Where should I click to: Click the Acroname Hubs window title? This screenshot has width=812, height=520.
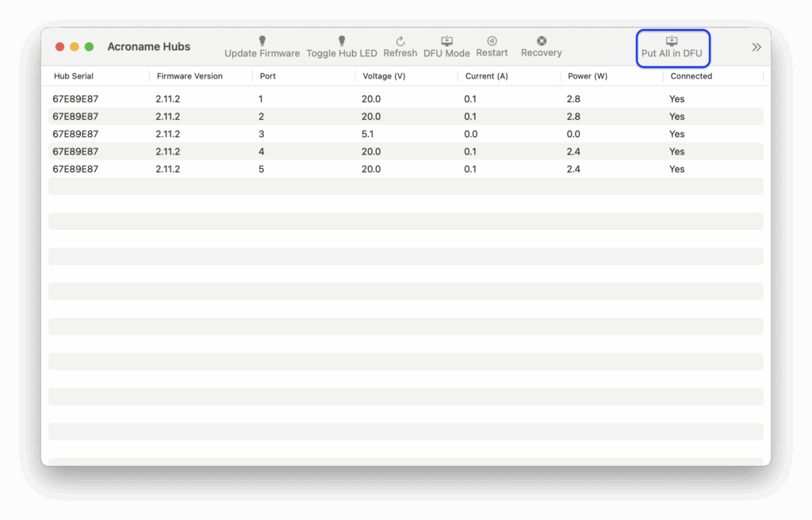(x=148, y=47)
